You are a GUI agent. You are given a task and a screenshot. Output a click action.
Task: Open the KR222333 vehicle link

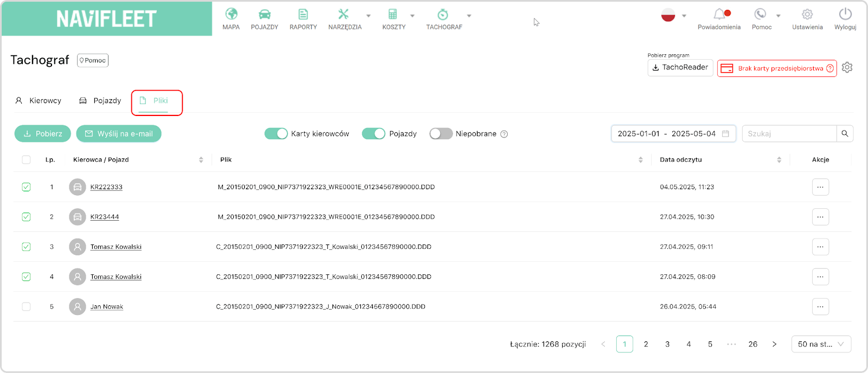(x=106, y=187)
